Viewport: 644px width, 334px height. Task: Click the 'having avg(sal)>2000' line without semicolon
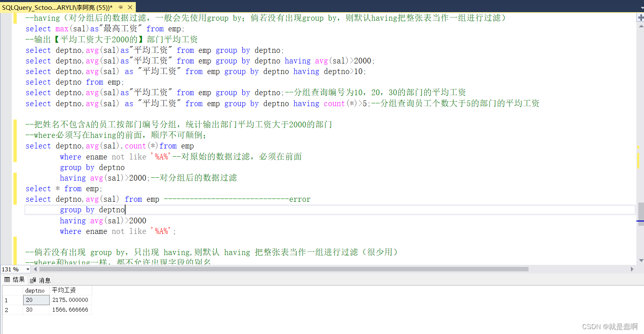pyautogui.click(x=103, y=221)
